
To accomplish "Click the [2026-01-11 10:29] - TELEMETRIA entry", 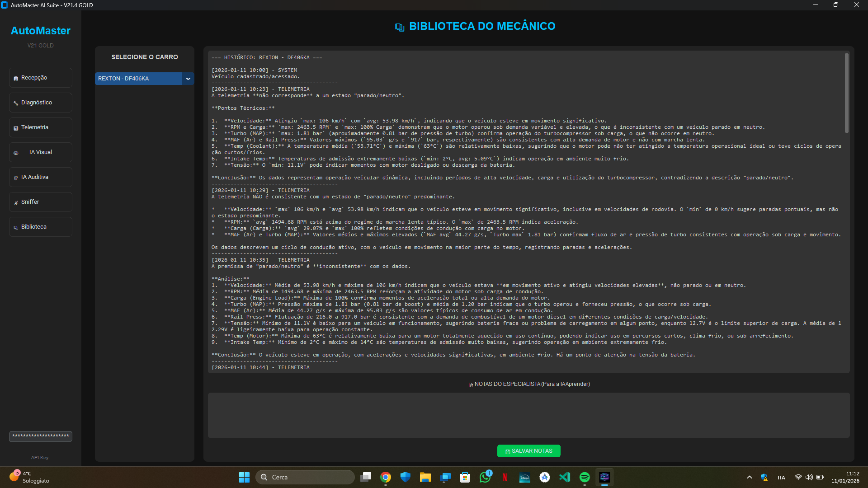I will [x=260, y=190].
